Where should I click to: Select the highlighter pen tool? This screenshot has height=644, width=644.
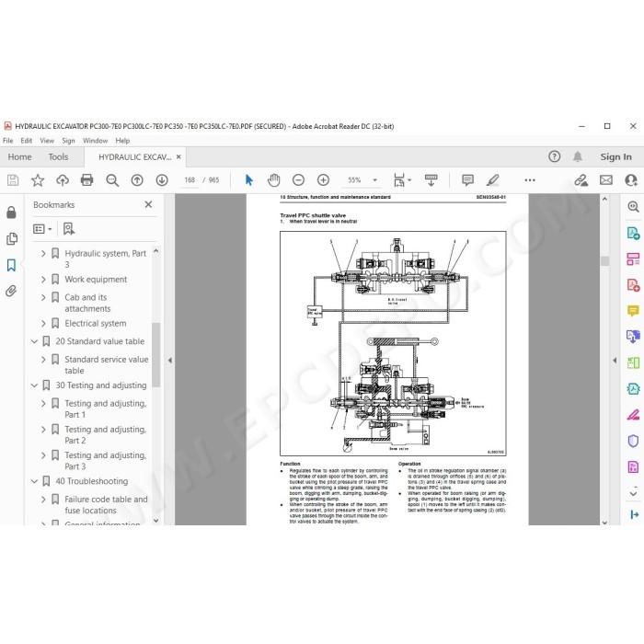pos(492,180)
